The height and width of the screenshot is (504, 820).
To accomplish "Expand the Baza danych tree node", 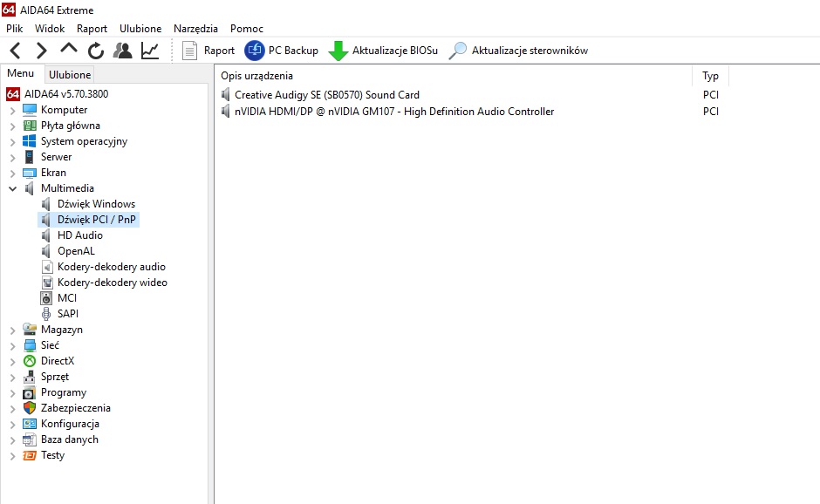I will point(12,440).
